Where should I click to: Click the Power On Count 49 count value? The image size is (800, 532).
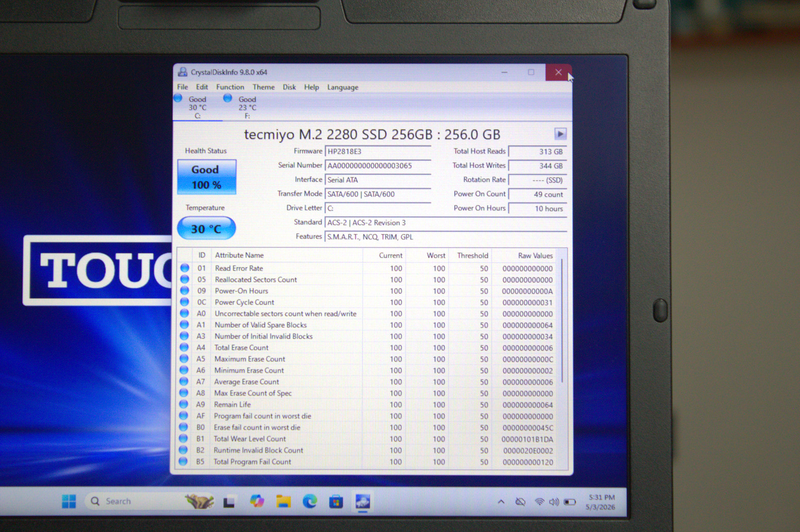(x=538, y=194)
